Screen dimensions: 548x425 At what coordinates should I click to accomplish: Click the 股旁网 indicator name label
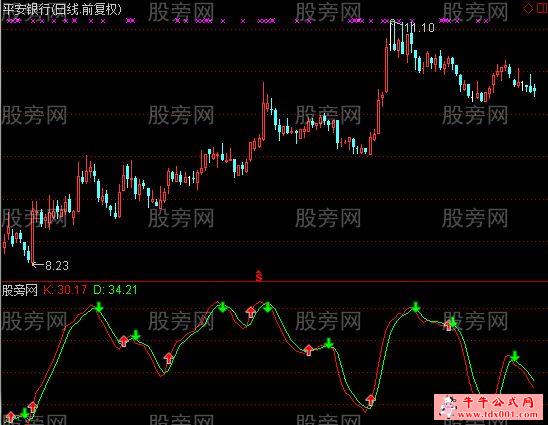(20, 290)
